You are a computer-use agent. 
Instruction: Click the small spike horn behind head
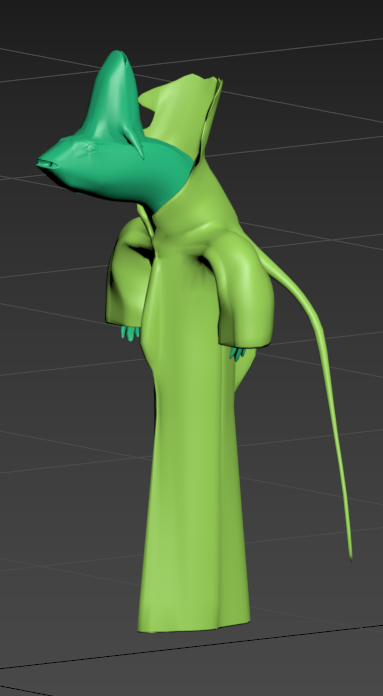(x=135, y=141)
